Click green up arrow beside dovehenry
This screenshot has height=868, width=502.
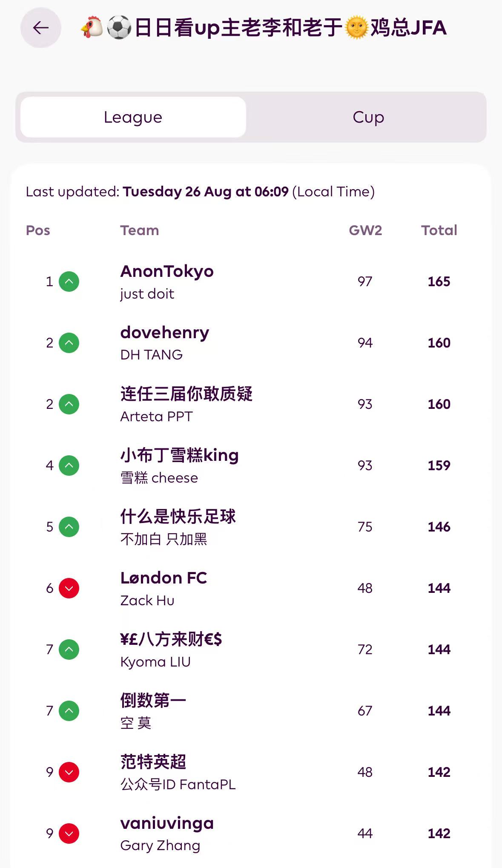[x=69, y=343]
